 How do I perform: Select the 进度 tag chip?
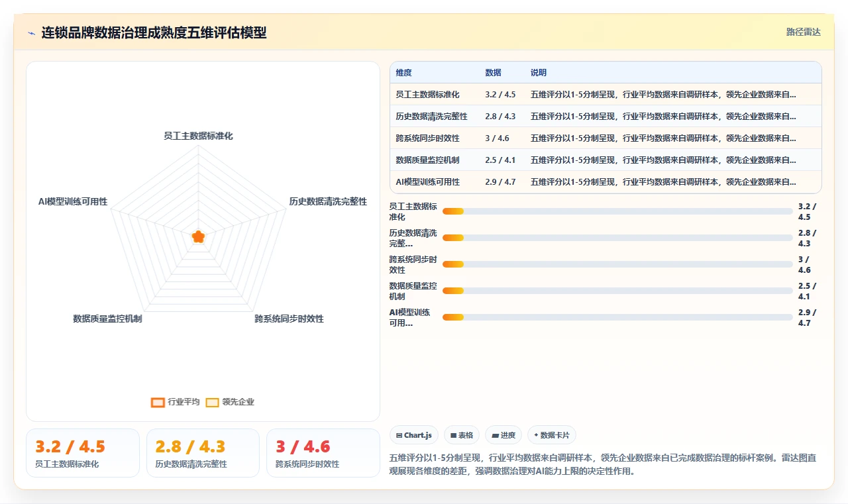click(x=503, y=435)
